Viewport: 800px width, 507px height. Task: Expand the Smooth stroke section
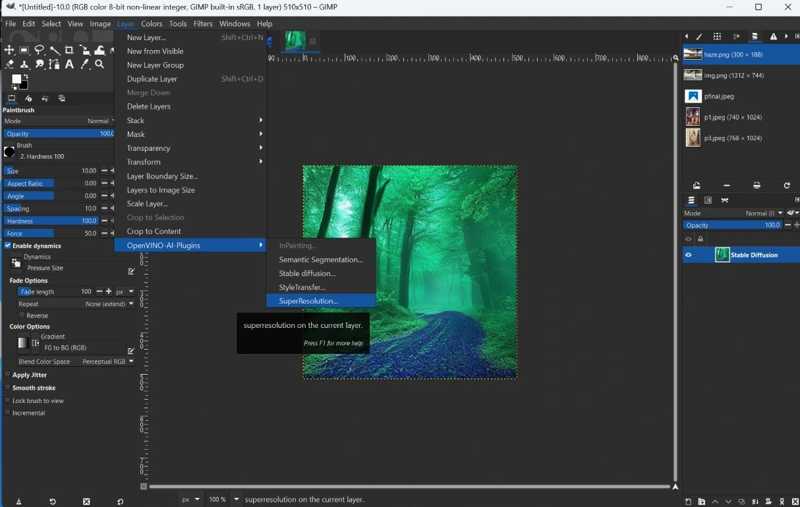pos(33,388)
